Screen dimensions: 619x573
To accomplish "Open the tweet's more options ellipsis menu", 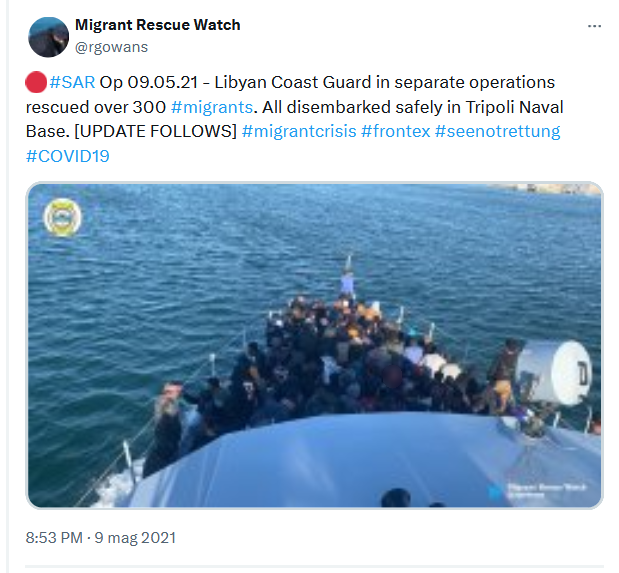I will (x=594, y=26).
